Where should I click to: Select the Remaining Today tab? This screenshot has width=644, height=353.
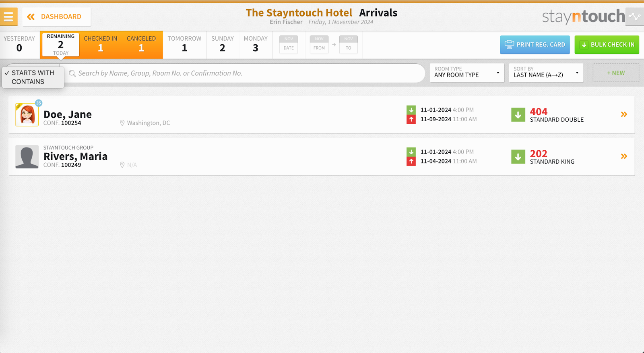point(61,45)
